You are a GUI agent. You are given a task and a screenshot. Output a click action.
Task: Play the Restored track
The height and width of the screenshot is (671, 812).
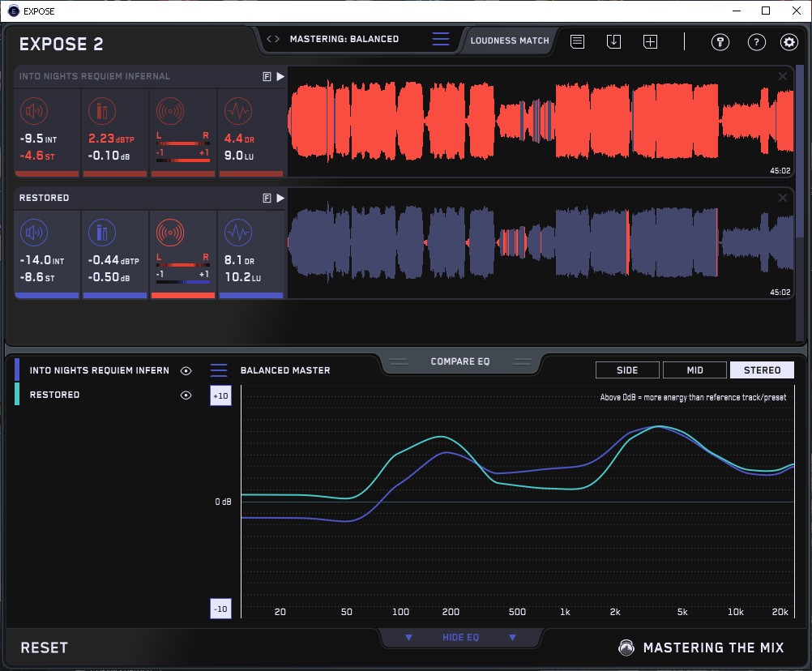tap(280, 198)
